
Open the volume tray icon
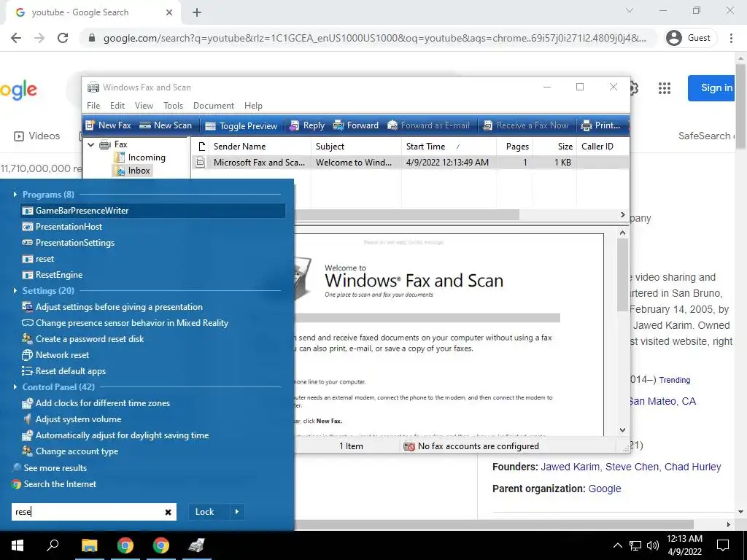tap(653, 545)
